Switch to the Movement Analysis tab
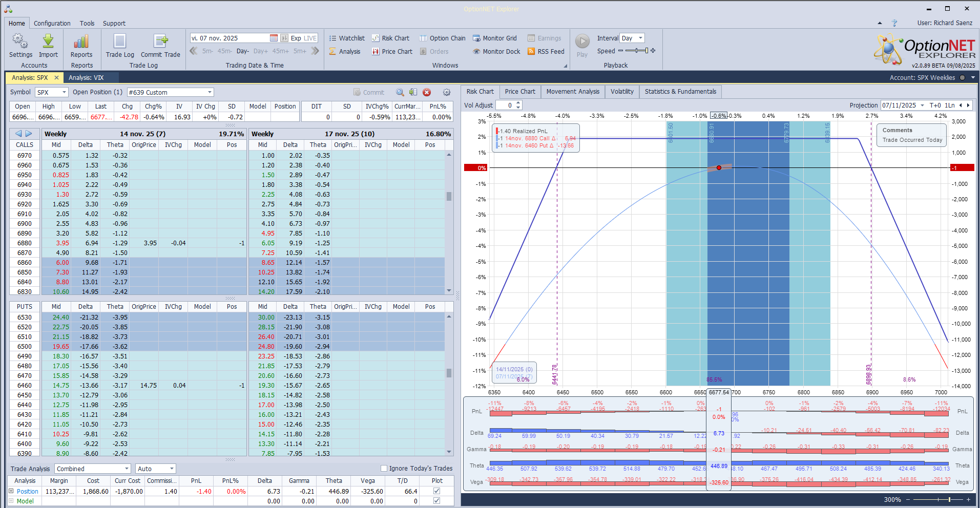 click(573, 92)
